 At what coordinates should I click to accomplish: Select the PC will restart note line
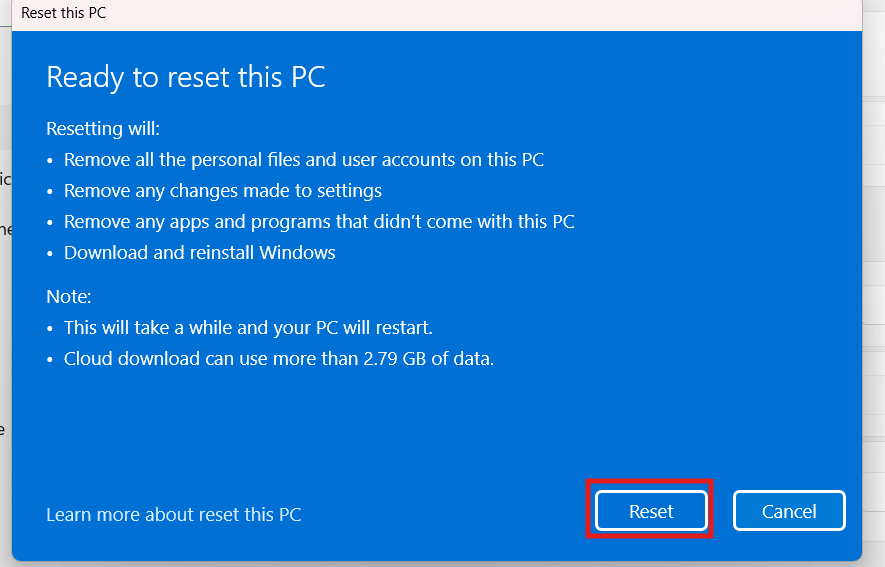click(x=248, y=328)
